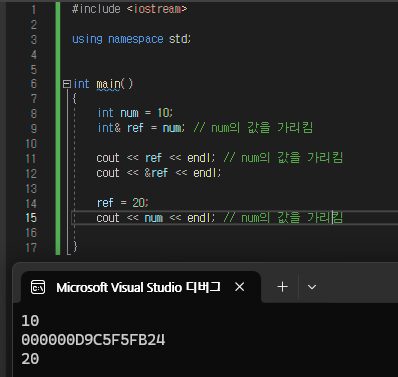The image size is (398, 377).
Task: Click the console output address 000000D9C5F5FB24
Action: pos(93,340)
